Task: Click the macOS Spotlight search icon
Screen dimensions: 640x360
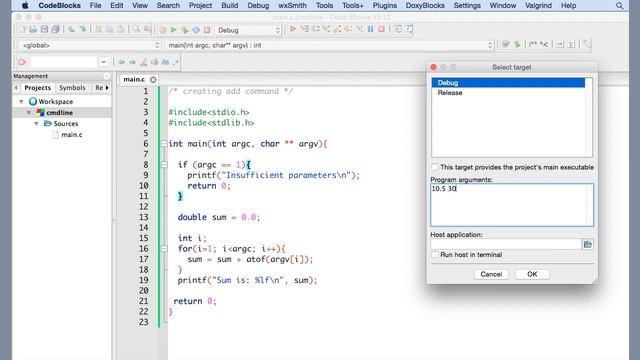Action: pos(620,6)
